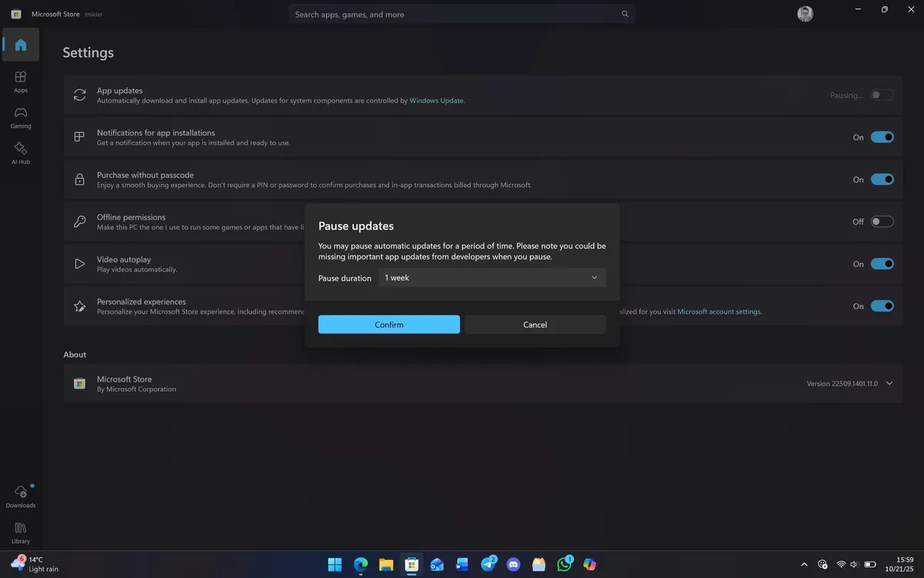Image resolution: width=924 pixels, height=578 pixels.
Task: Click the Insider label next to Microsoft Store
Action: click(x=93, y=14)
